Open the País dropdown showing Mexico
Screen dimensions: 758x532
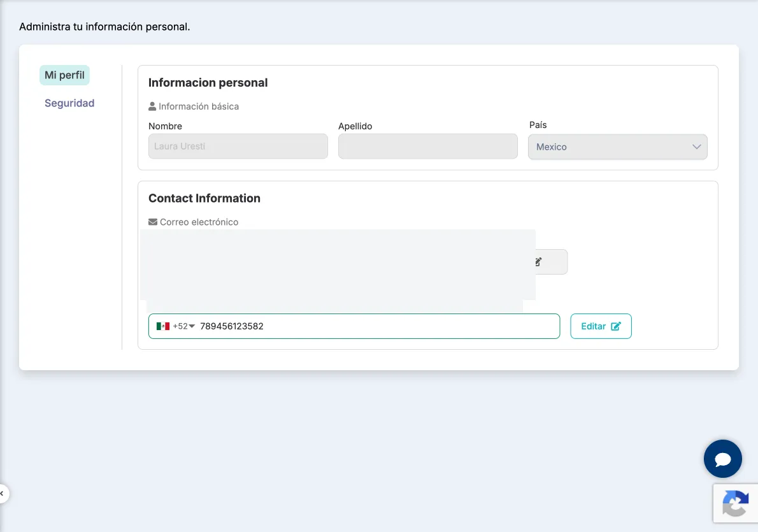pos(617,147)
